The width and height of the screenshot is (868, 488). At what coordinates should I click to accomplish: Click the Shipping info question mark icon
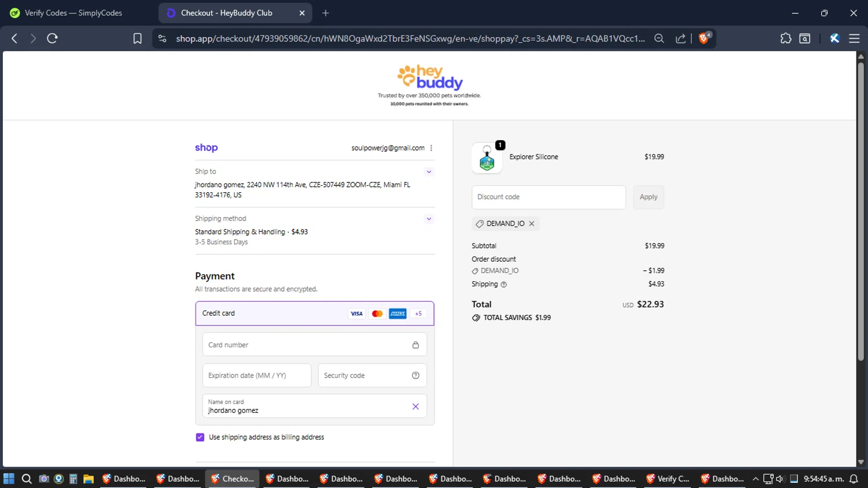point(503,285)
